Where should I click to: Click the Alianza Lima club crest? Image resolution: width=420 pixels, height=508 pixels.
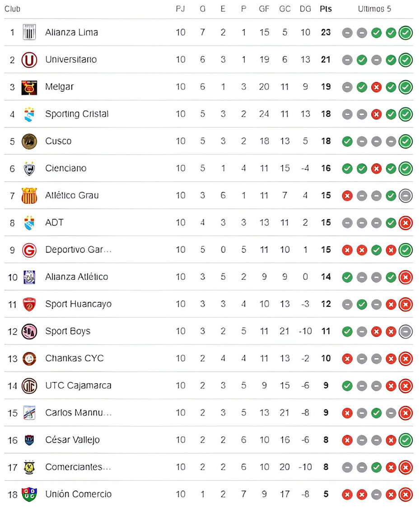29,33
